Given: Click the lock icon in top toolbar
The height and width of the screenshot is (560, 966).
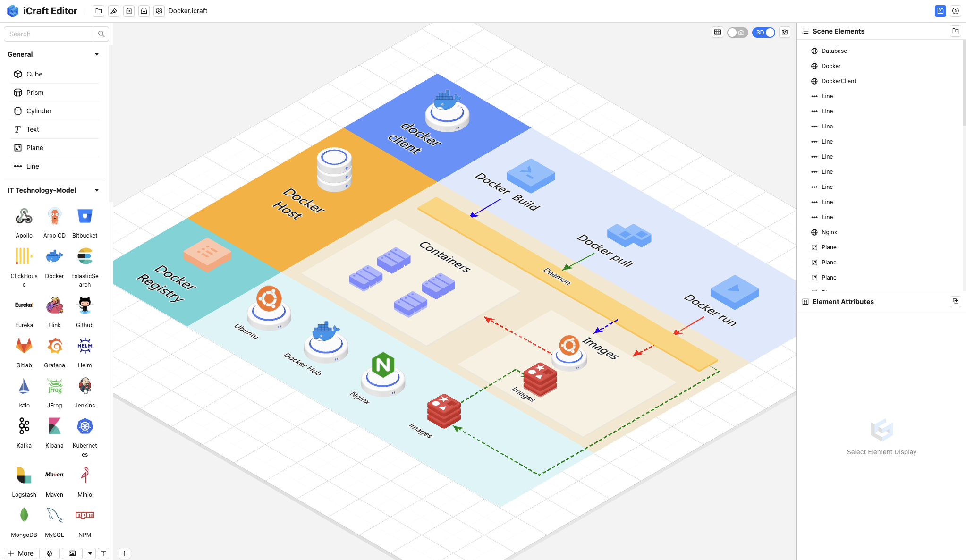Looking at the screenshot, I should 144,11.
